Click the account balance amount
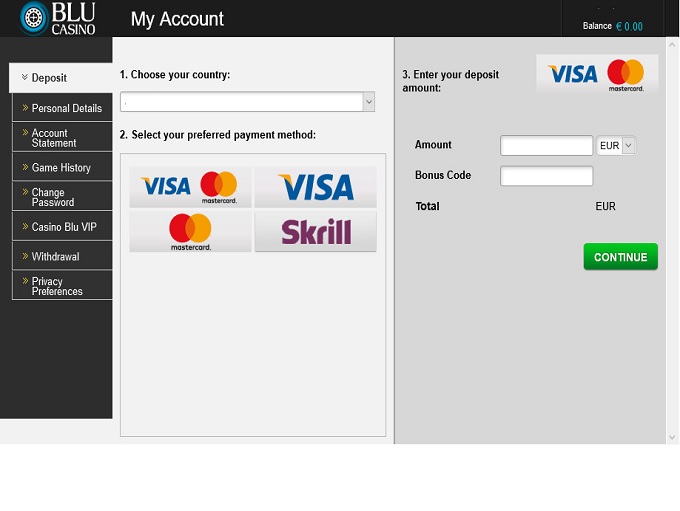 tap(629, 27)
